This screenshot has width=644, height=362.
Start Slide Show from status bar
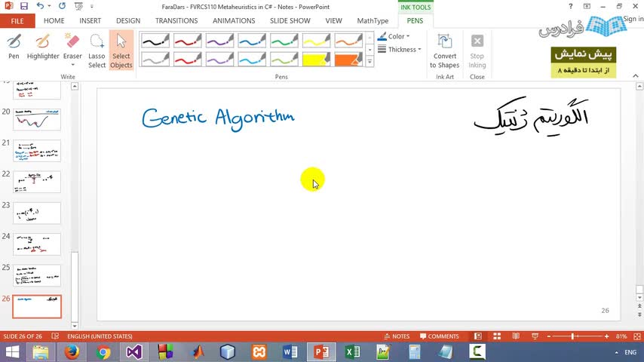[x=535, y=336]
